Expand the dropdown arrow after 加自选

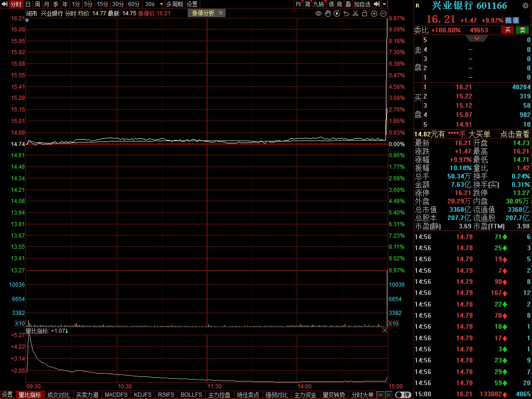[x=384, y=4]
